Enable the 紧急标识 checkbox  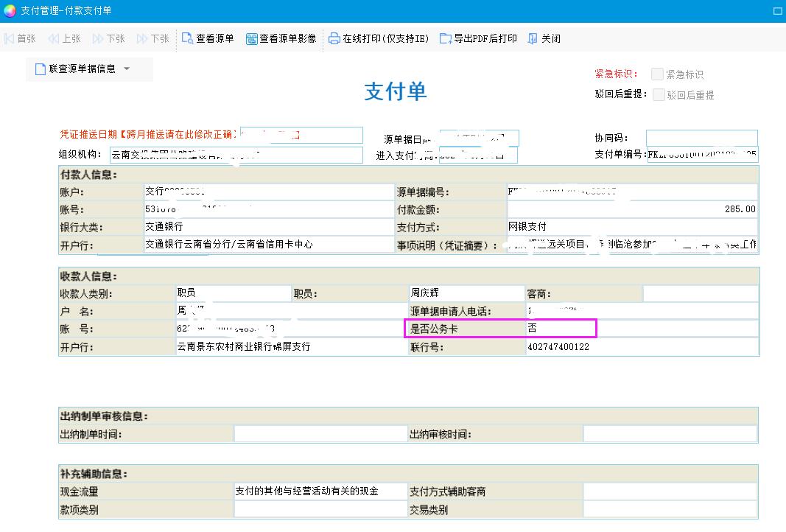(657, 74)
